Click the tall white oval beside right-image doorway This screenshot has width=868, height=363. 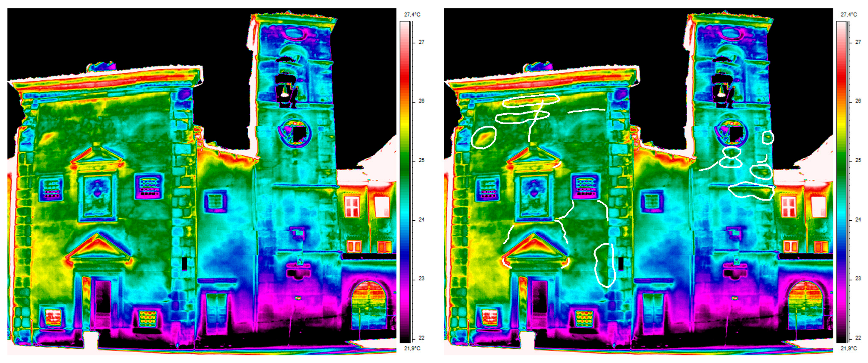[605, 265]
